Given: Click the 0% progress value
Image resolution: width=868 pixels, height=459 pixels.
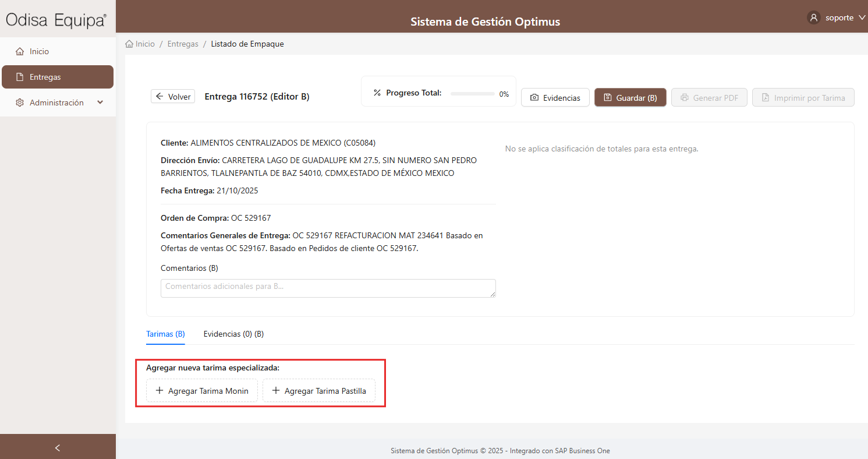Looking at the screenshot, I should (x=504, y=94).
